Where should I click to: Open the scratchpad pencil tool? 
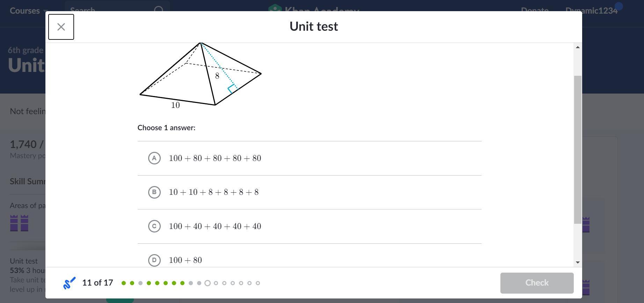(x=69, y=283)
